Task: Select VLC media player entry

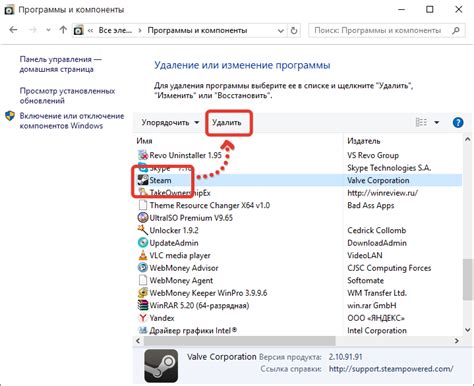Action: [180, 256]
